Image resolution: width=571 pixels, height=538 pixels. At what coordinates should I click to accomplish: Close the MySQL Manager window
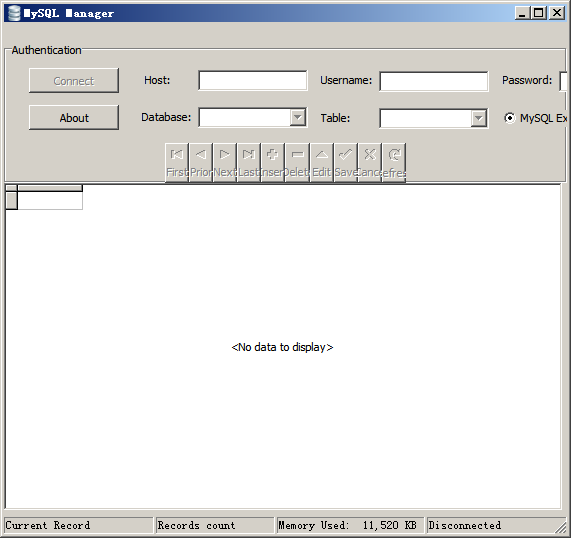click(557, 13)
